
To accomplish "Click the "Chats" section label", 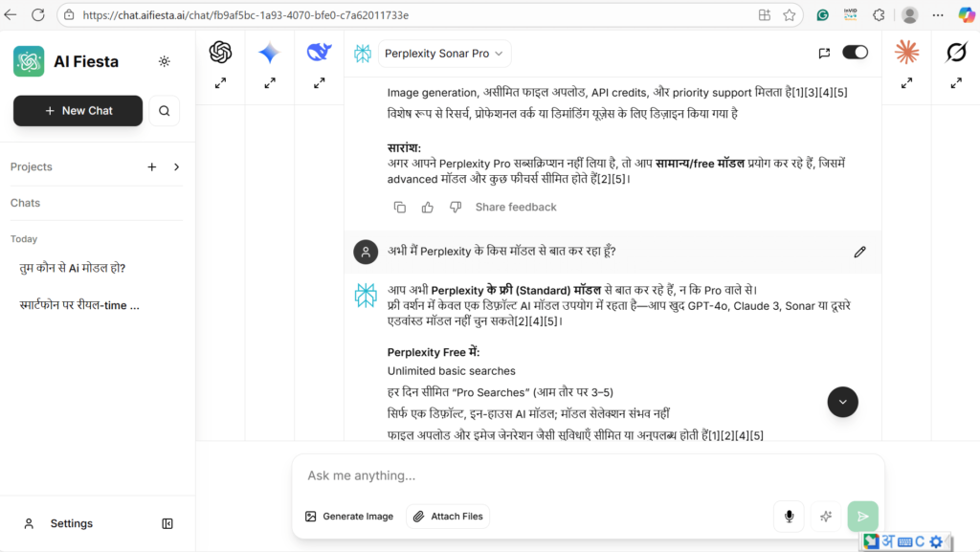I will pyautogui.click(x=25, y=203).
